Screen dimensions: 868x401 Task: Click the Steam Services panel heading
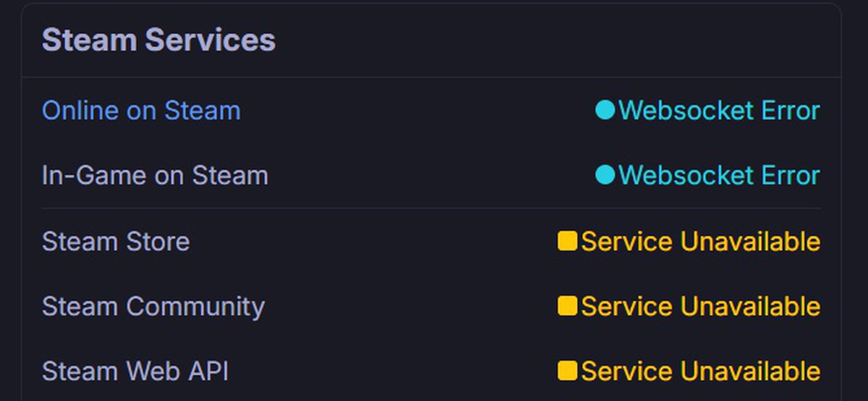(158, 41)
